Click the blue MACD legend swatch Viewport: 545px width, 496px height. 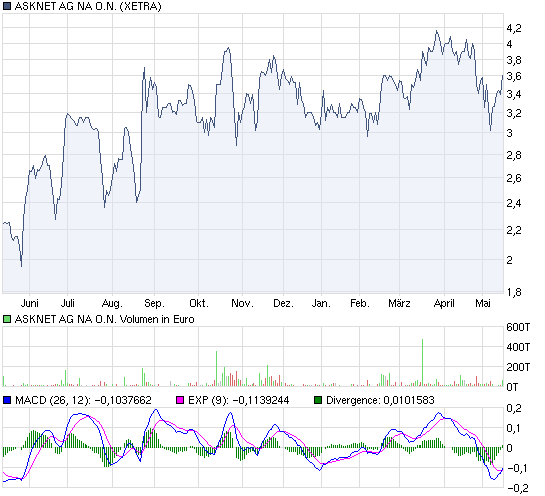7,400
